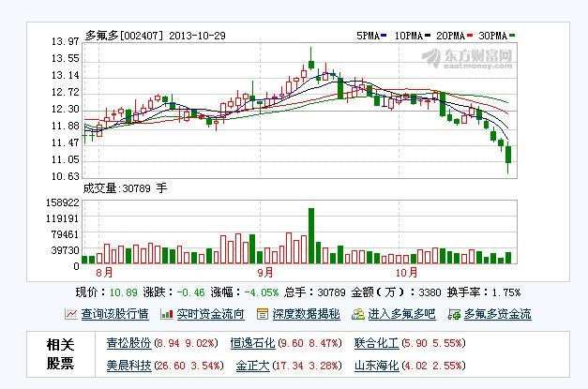Click the 5PMA blue legend marker
Image resolution: width=588 pixels, height=389 pixels.
[384, 36]
